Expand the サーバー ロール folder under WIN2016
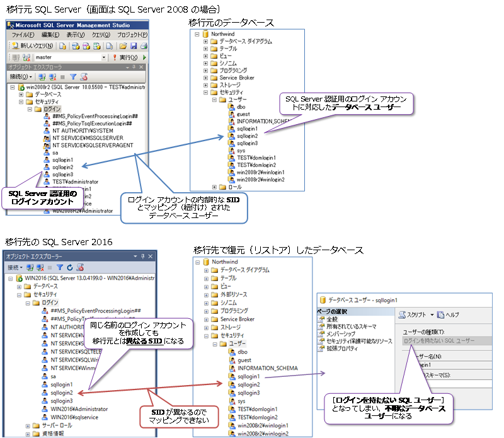Screen dimensions: 504x438 coord(28,426)
